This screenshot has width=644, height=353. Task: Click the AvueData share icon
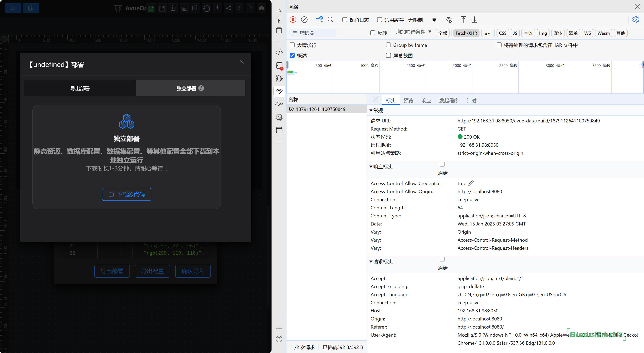228,8
